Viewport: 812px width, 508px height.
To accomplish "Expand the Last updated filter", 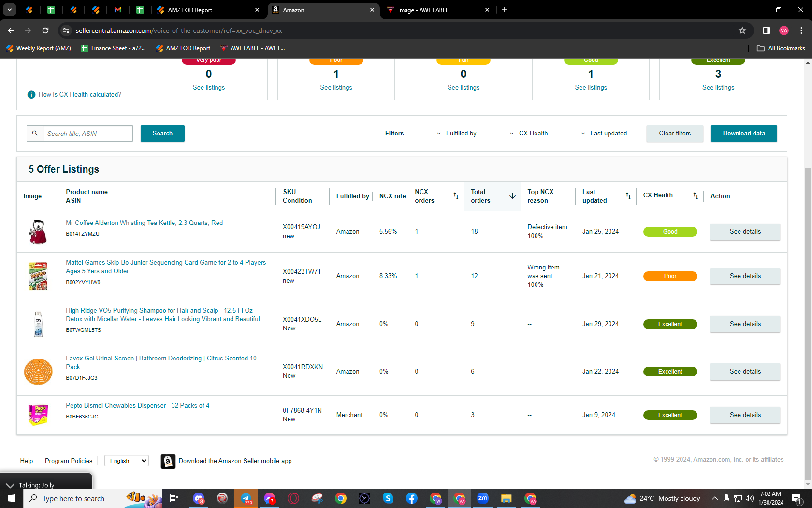I will 604,134.
